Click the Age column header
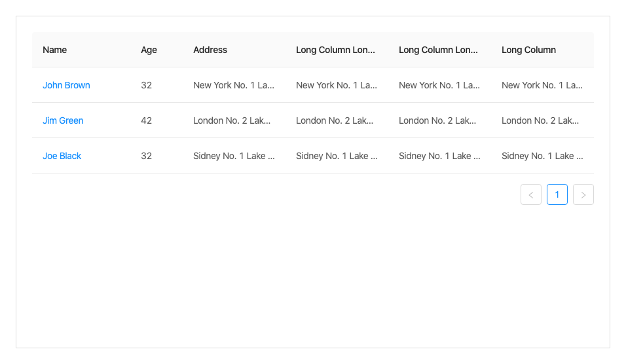626x364 pixels. [x=149, y=50]
